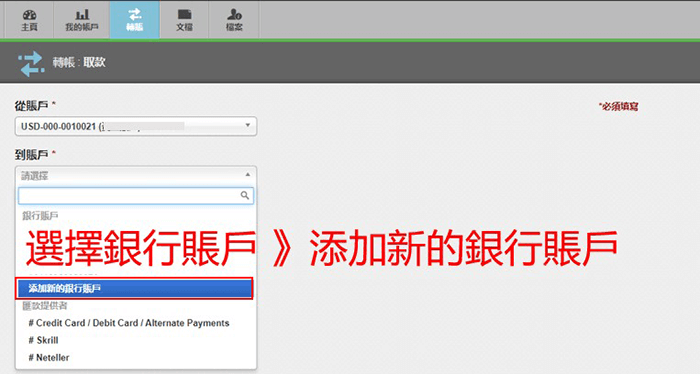Viewport: 700px width, 374px height.
Task: Click the 匯款提供者 group heading
Action: (45, 306)
